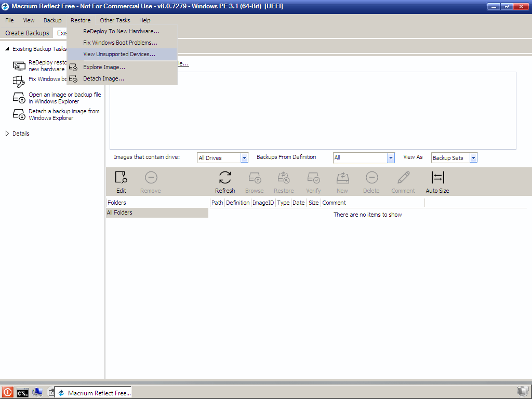Screen dimensions: 532x399
Task: Click the New toolbar icon
Action: [342, 178]
